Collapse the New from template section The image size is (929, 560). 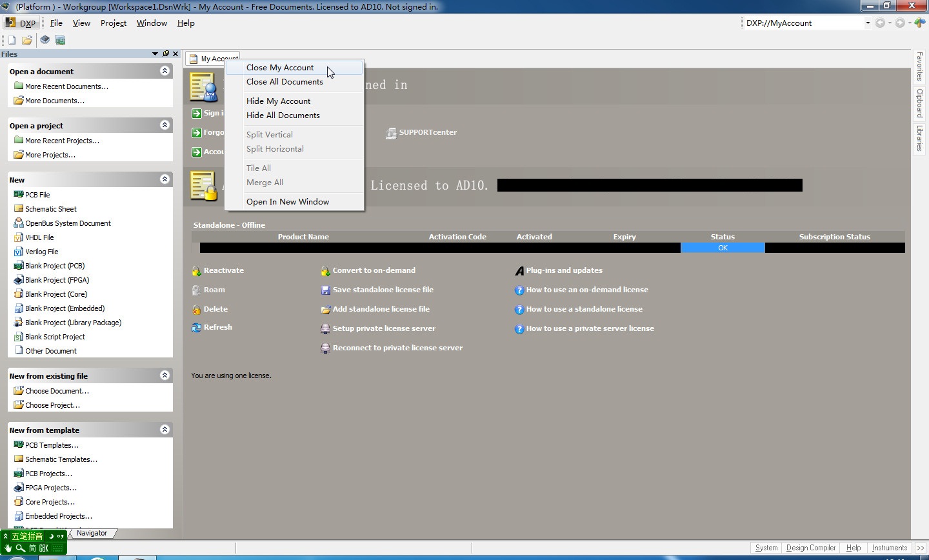[x=165, y=430]
